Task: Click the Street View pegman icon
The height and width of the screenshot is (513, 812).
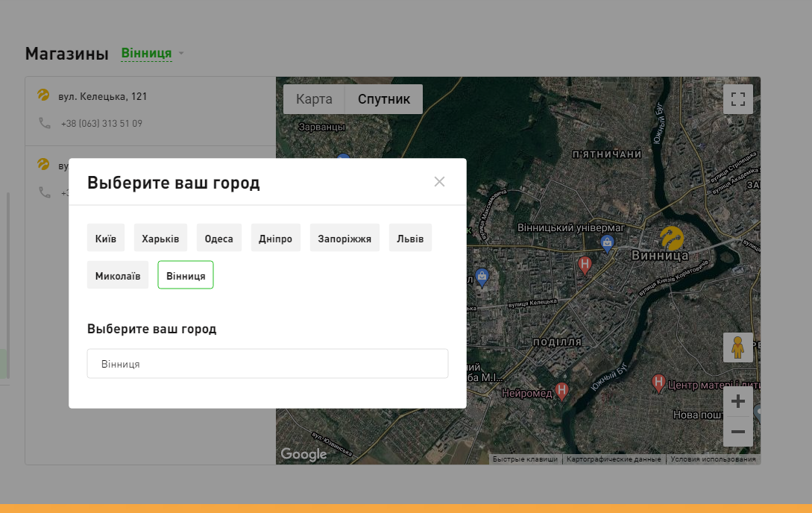Action: tap(737, 347)
